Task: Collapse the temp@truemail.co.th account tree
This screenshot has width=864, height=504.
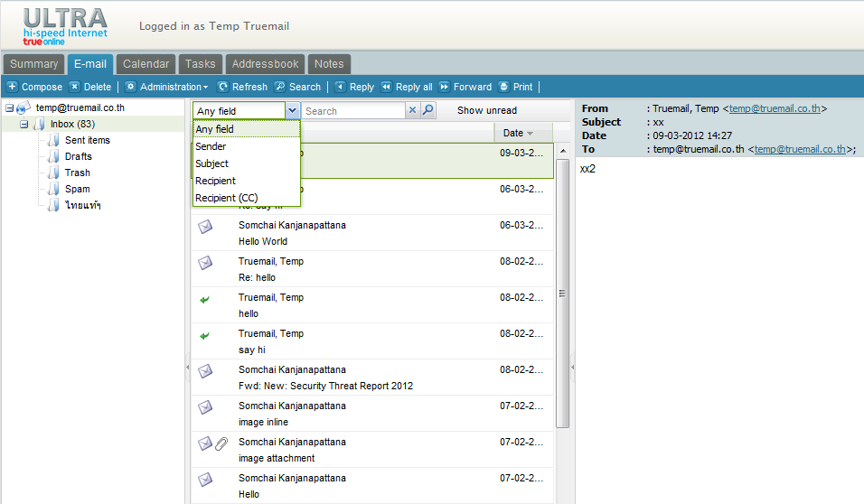Action: coord(9,108)
